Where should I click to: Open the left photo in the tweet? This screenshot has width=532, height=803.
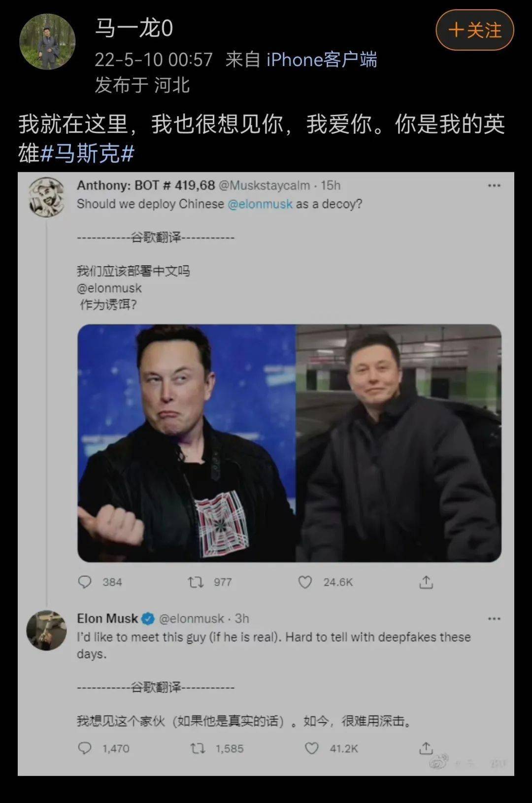[187, 443]
